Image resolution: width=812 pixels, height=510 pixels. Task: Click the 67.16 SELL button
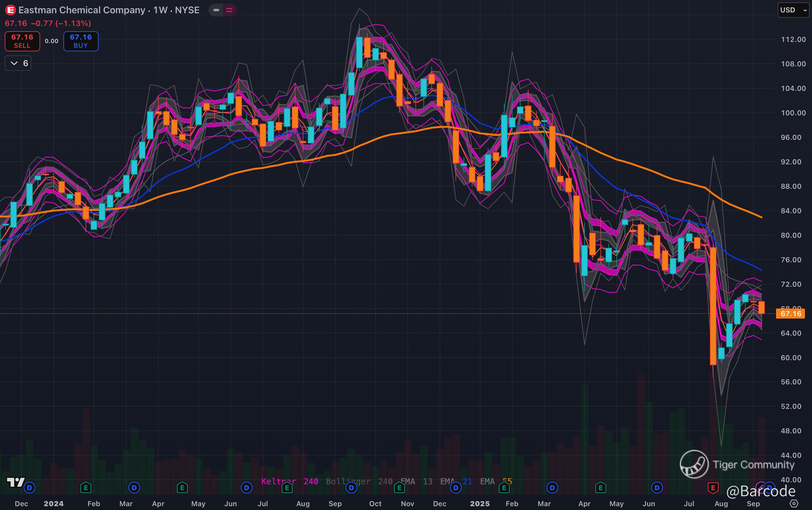pos(22,41)
